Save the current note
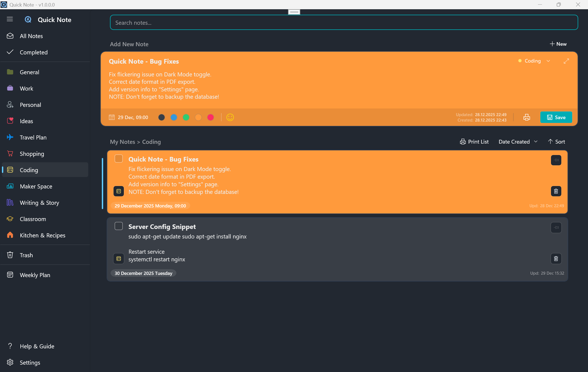Viewport: 588px width, 372px height. (x=556, y=117)
